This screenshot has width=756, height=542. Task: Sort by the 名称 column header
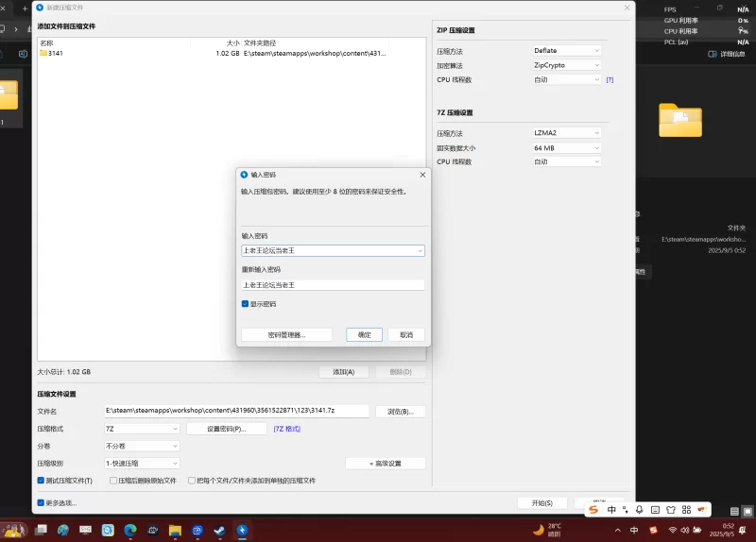(x=46, y=42)
